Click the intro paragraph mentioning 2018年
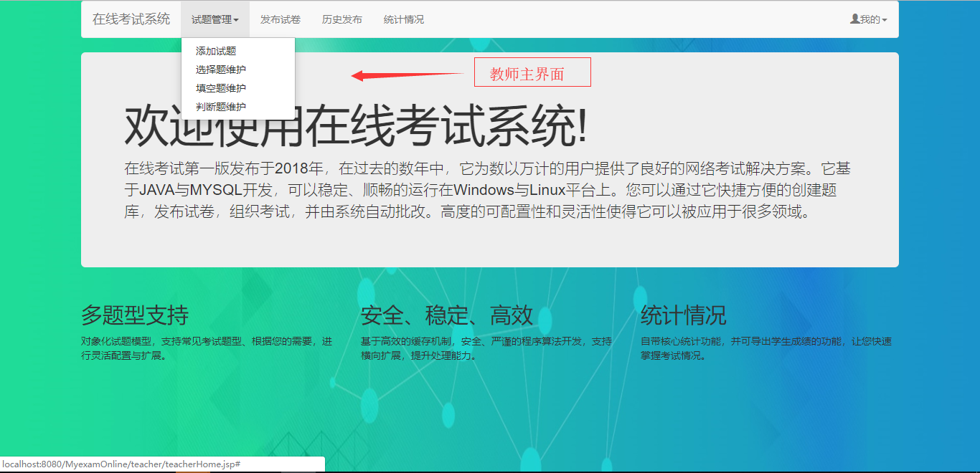980x473 pixels. (488, 191)
